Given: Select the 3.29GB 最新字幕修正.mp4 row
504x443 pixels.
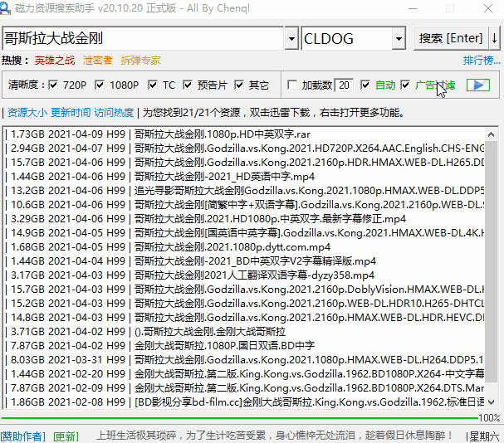Looking at the screenshot, I should click(245, 219).
